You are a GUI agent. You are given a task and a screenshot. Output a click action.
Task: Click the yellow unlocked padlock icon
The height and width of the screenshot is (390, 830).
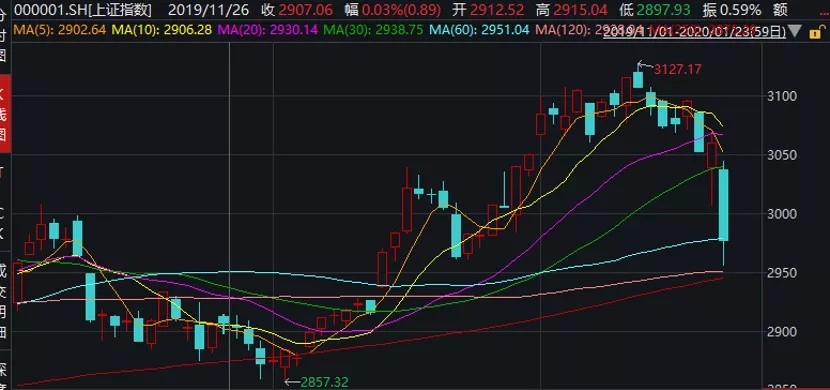[815, 33]
